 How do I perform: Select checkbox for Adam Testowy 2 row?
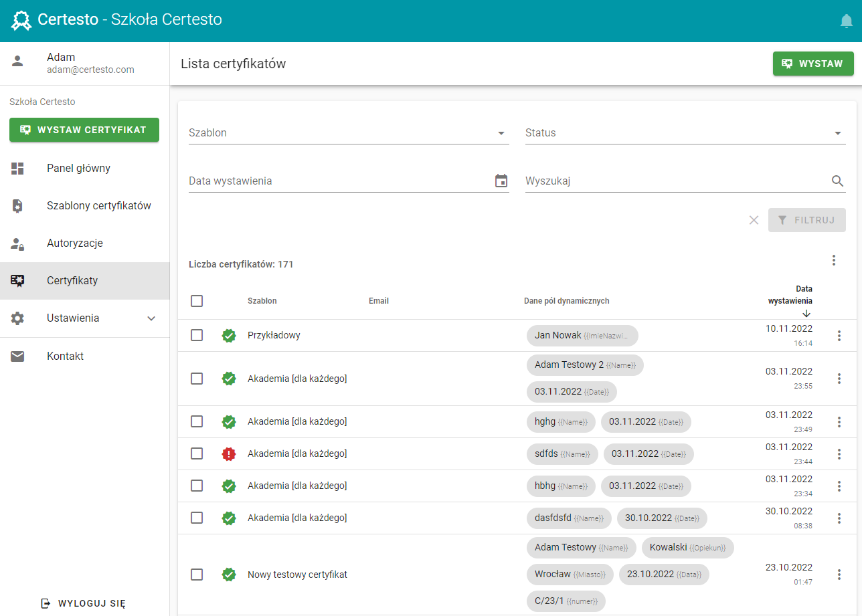point(197,379)
